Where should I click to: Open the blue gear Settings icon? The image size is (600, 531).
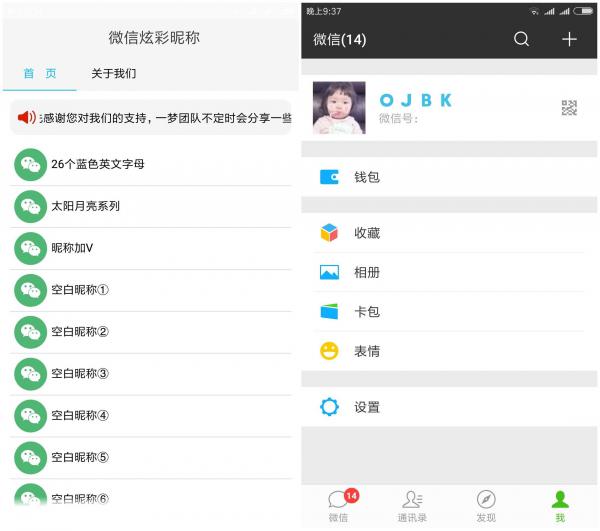(x=329, y=407)
